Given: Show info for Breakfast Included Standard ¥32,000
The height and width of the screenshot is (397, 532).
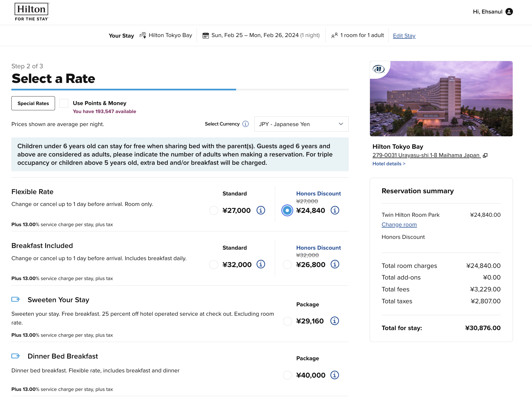Looking at the screenshot, I should tap(261, 264).
